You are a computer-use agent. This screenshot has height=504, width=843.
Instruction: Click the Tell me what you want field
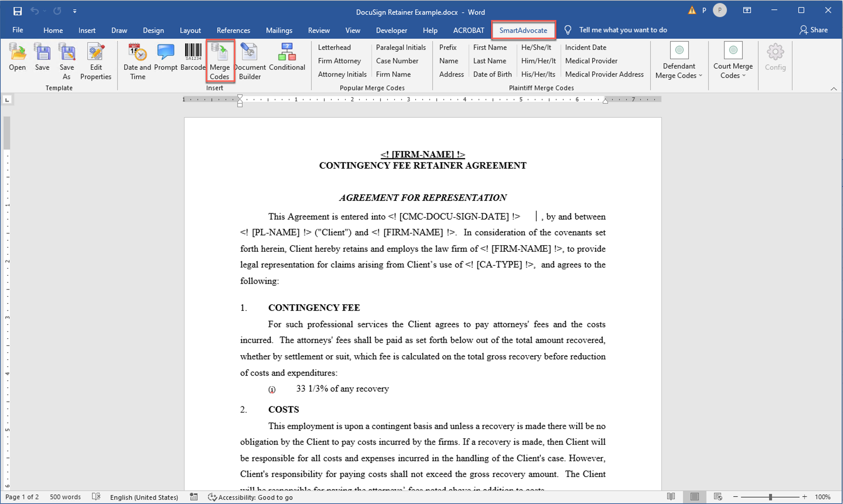622,30
